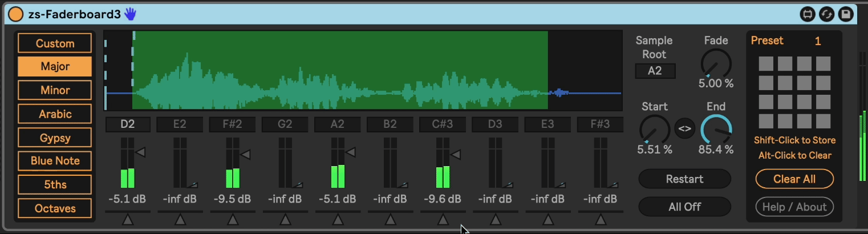The image size is (868, 234).
Task: Click the A2 fader note box
Action: [338, 124]
